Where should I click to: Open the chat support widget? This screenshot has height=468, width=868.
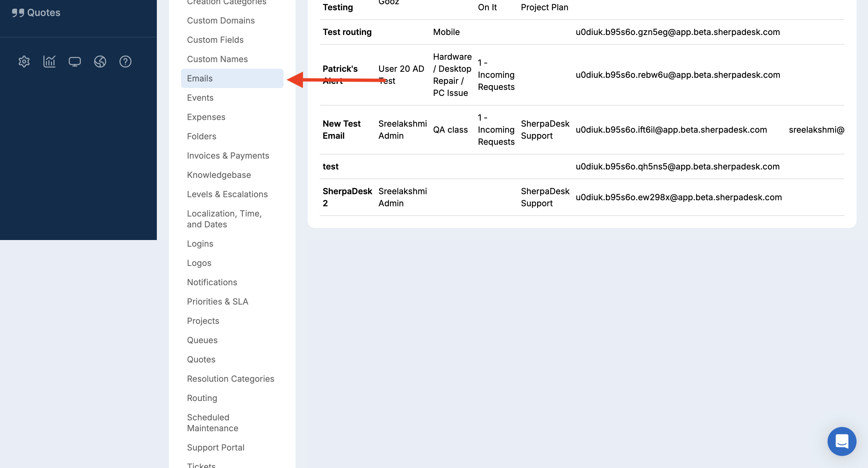point(841,441)
